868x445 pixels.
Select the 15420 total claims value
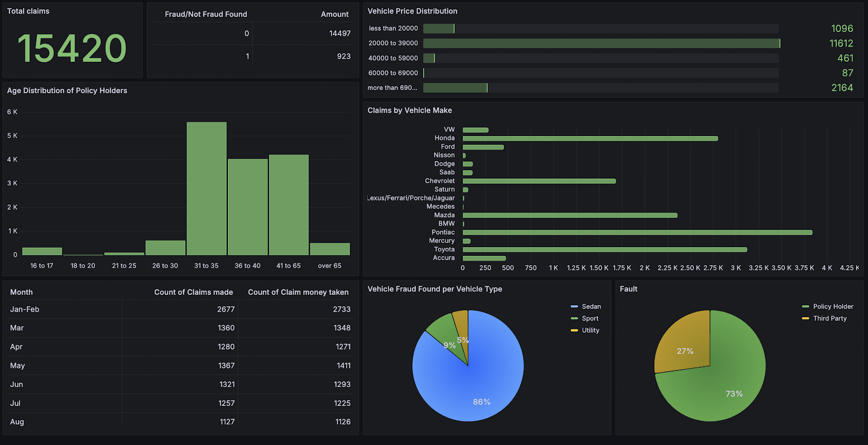[72, 48]
